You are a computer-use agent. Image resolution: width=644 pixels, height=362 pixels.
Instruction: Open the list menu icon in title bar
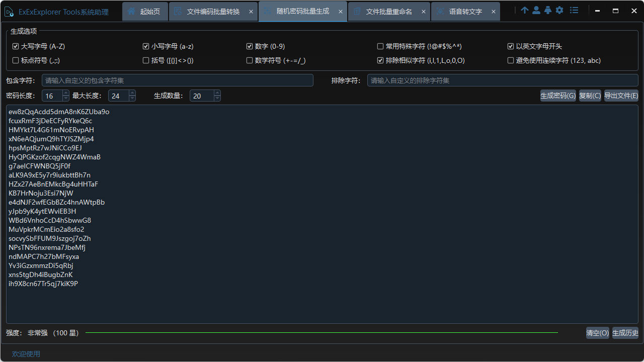coord(574,10)
